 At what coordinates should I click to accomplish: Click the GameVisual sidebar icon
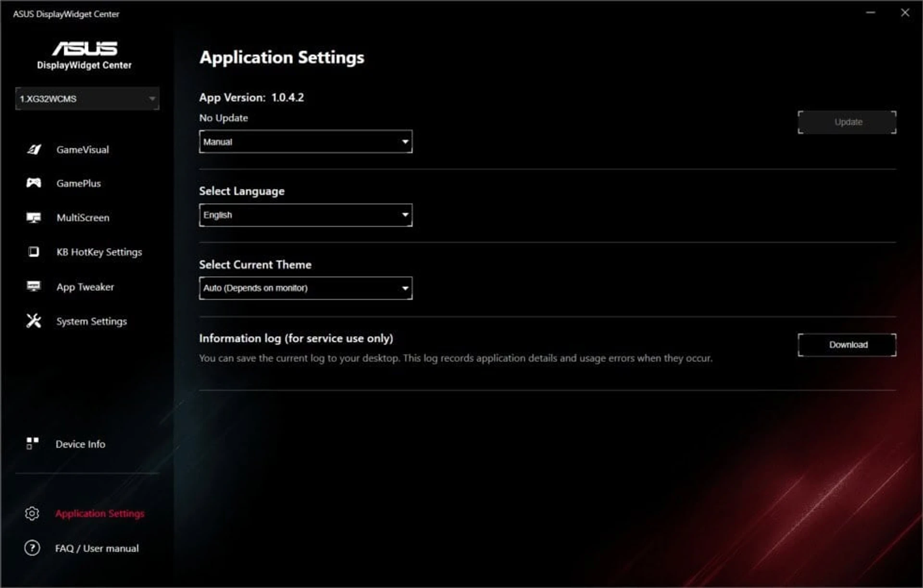pos(34,149)
